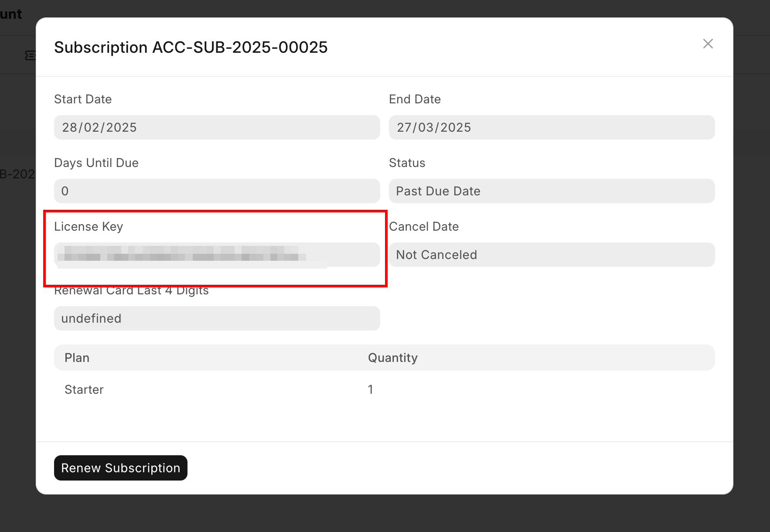Viewport: 770px width, 532px height.
Task: Select the Start Date field showing 28/02/2025
Action: click(x=217, y=127)
